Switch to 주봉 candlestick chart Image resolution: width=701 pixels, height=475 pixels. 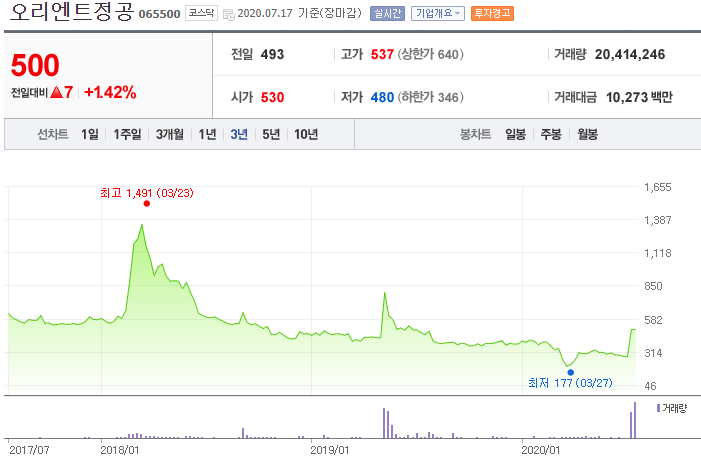pyautogui.click(x=551, y=134)
